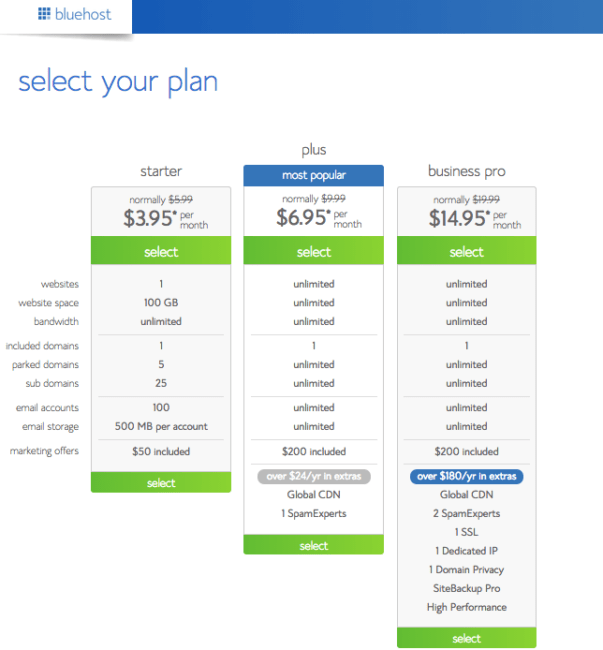Image resolution: width=603 pixels, height=650 pixels.
Task: Click the '1 Dedicated IP' feature
Action: click(x=466, y=551)
